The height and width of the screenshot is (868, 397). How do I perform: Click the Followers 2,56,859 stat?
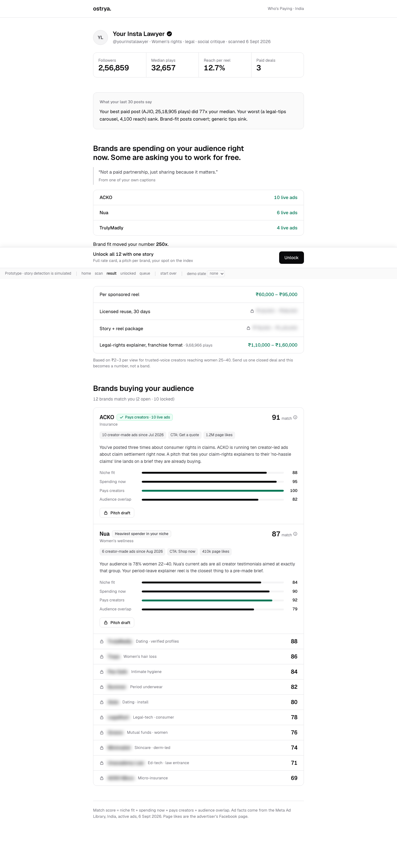pyautogui.click(x=120, y=65)
